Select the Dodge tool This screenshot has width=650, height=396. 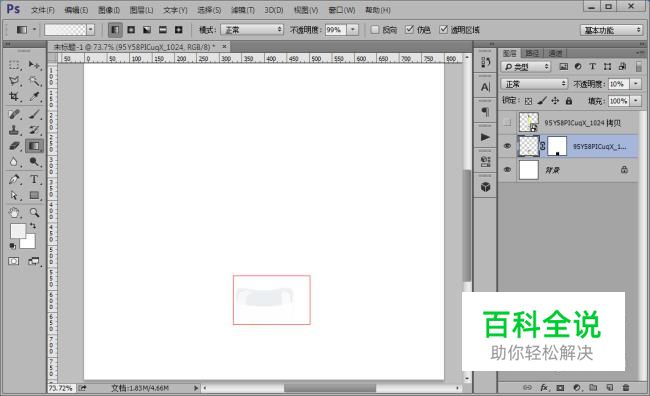pyautogui.click(x=34, y=162)
